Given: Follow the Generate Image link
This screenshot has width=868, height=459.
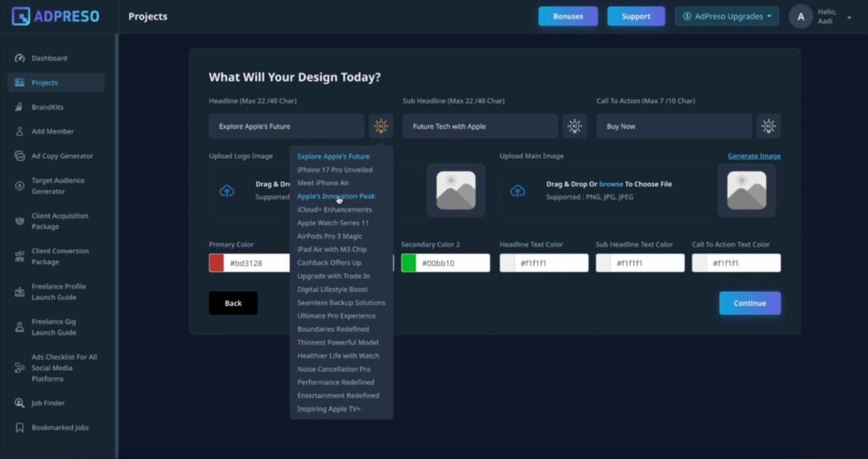Looking at the screenshot, I should coord(754,156).
